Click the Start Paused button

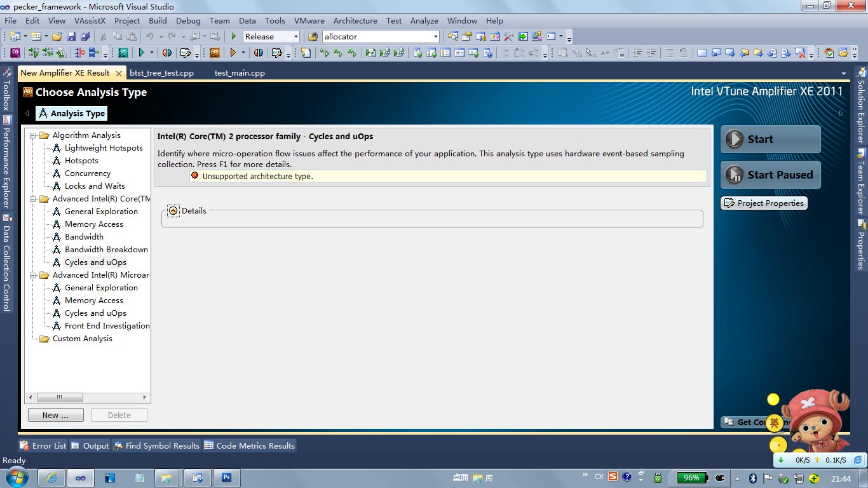[x=770, y=175]
